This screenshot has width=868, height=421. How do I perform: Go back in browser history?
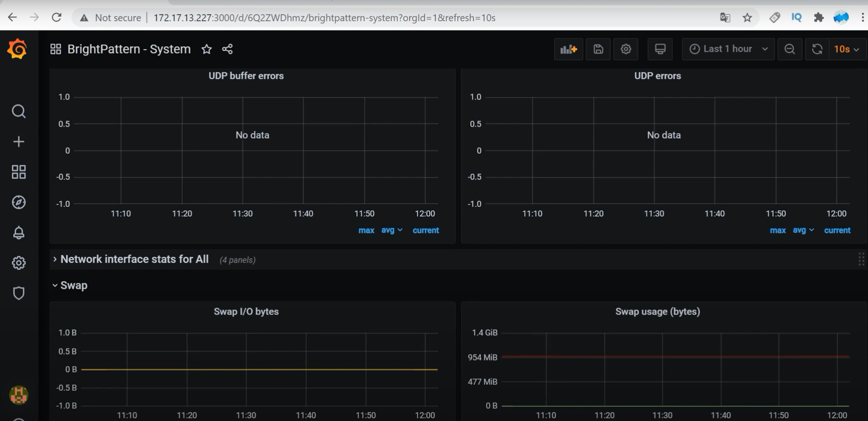12,17
